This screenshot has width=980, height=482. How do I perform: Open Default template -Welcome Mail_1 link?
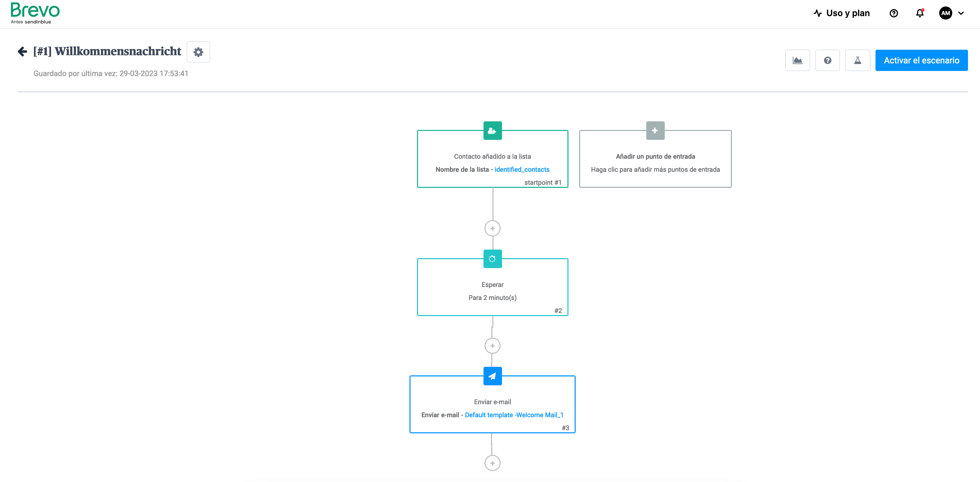tap(514, 415)
